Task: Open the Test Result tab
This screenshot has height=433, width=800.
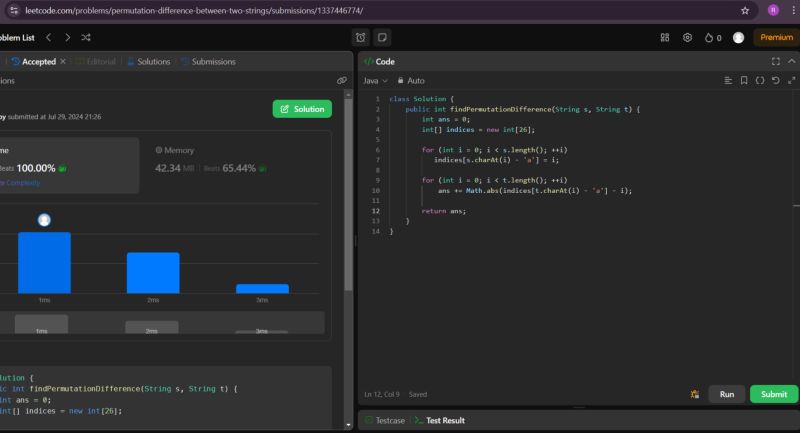Action: (x=440, y=420)
